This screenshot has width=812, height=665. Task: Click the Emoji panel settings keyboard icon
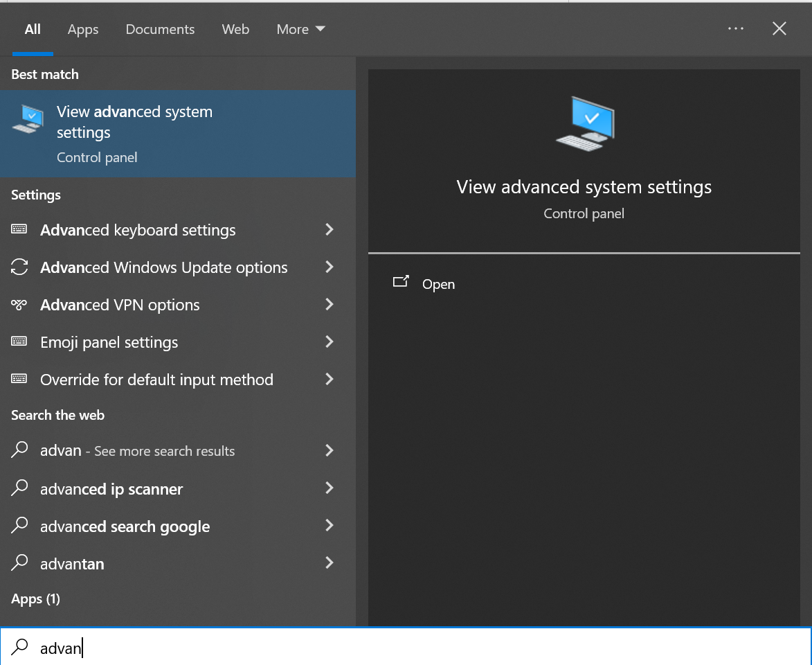19,342
